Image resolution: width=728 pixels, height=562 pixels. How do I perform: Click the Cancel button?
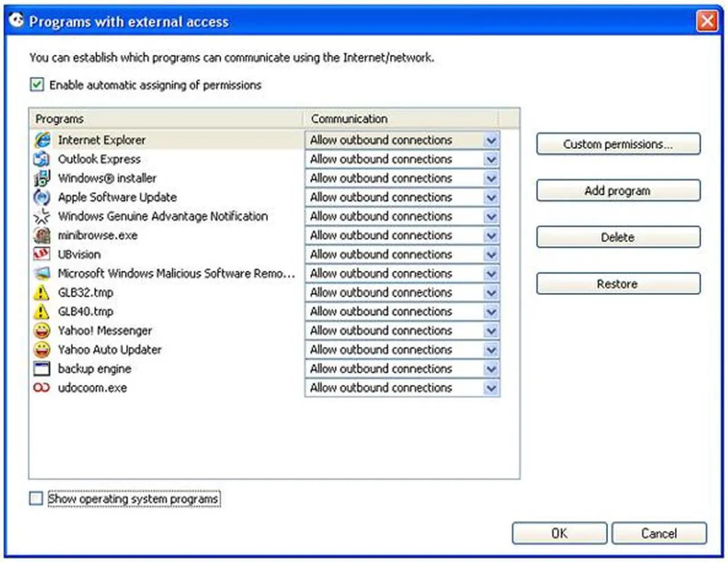[x=659, y=534]
